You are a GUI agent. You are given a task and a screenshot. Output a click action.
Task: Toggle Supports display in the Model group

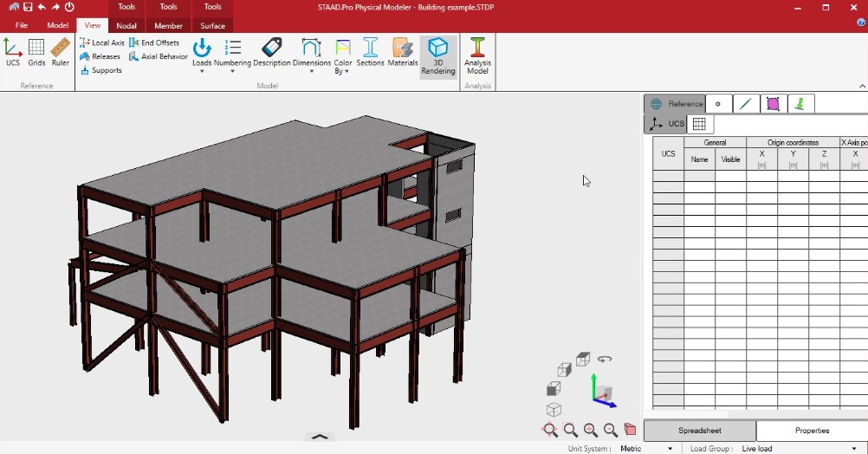(100, 70)
